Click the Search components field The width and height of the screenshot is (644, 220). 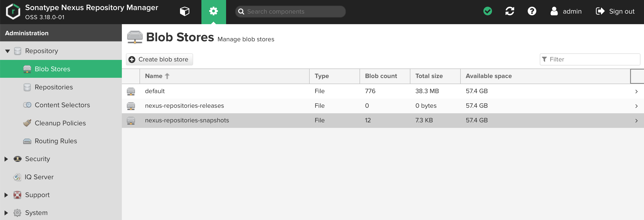[290, 12]
